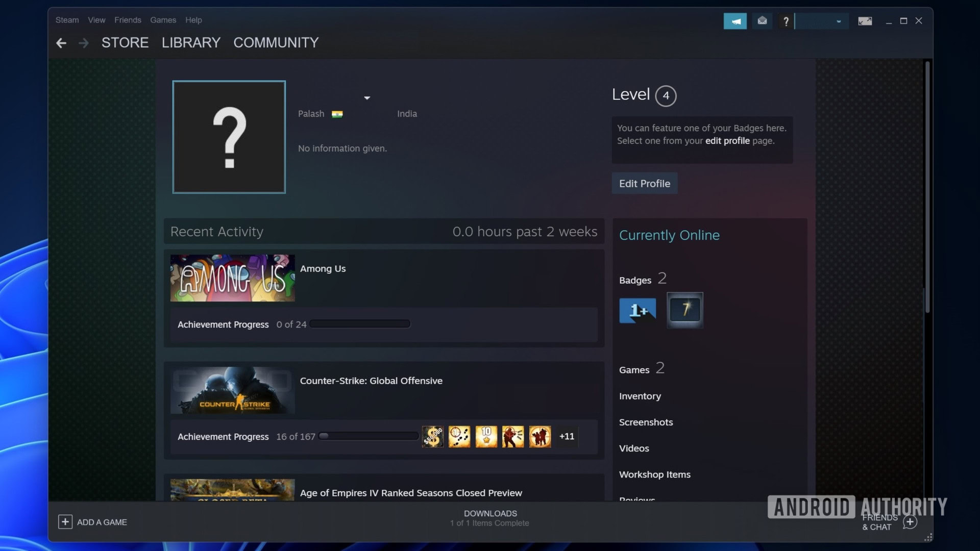980x551 pixels.
Task: Click the forward arrow navigation icon
Action: point(83,42)
